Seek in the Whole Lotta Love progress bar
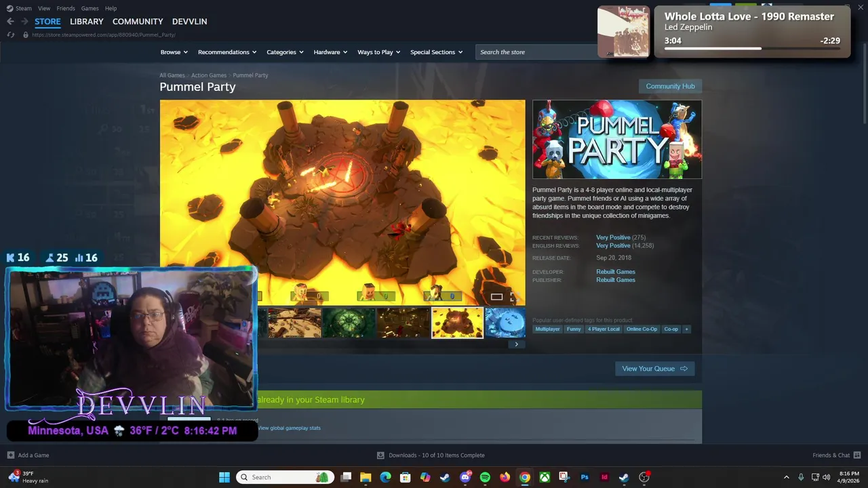This screenshot has height=488, width=868. 752,48
